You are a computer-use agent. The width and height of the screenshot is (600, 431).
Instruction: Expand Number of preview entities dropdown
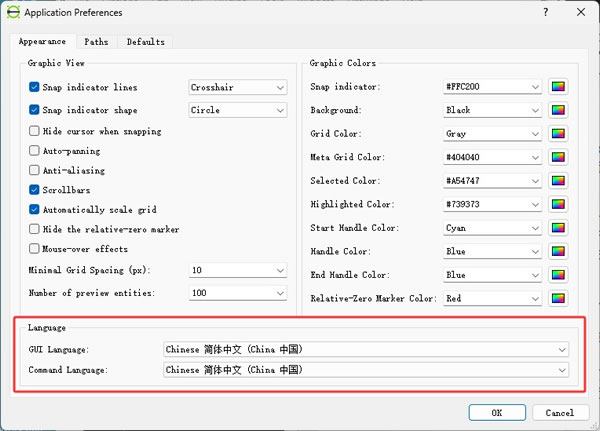tap(238, 293)
